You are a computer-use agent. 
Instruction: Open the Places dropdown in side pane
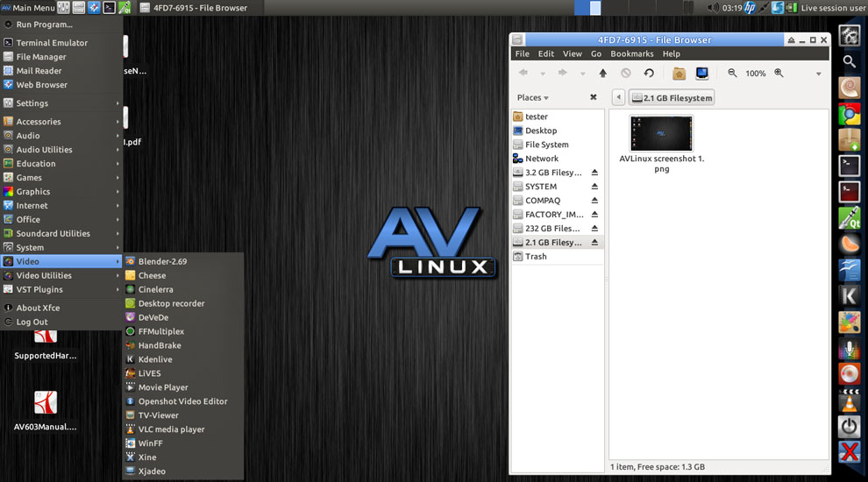tap(532, 97)
